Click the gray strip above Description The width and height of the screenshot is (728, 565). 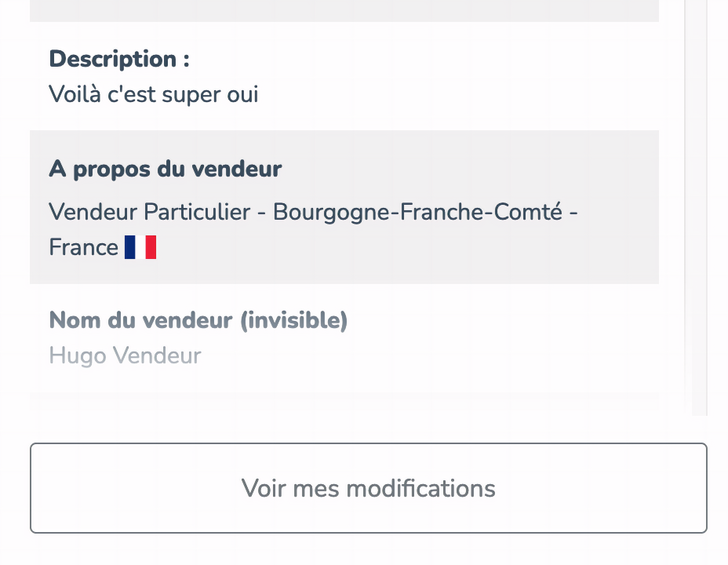point(344,11)
